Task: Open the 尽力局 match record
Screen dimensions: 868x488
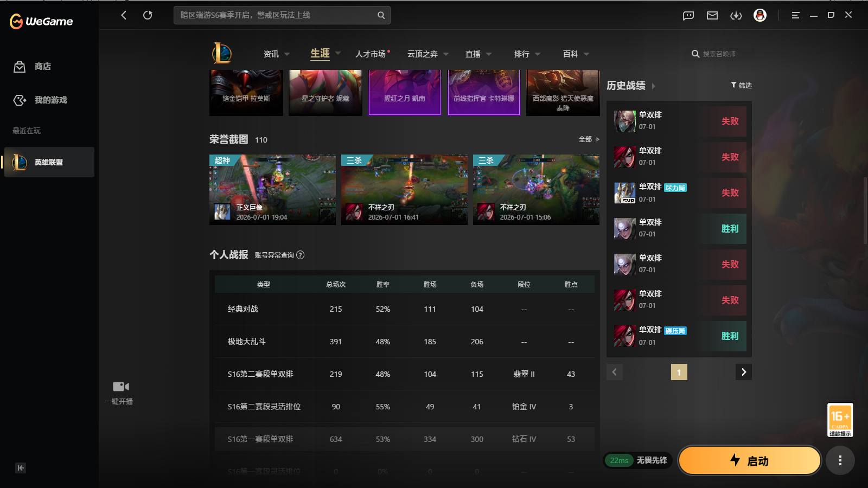Action: (x=679, y=192)
